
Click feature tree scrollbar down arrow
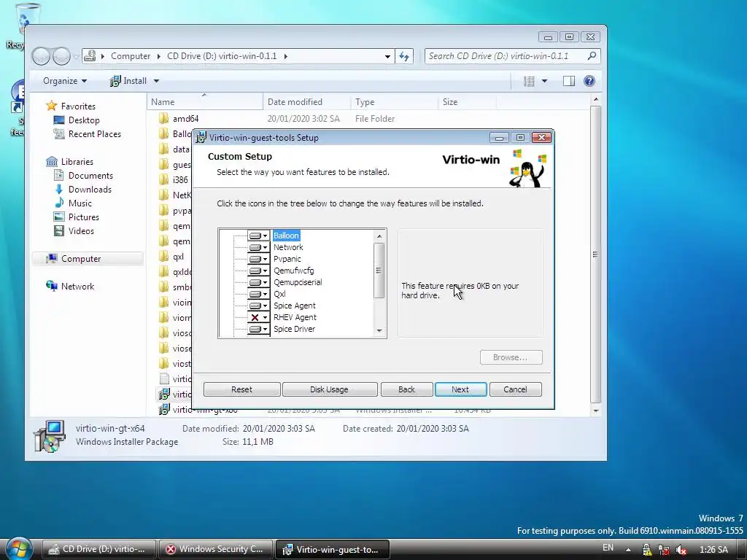379,330
